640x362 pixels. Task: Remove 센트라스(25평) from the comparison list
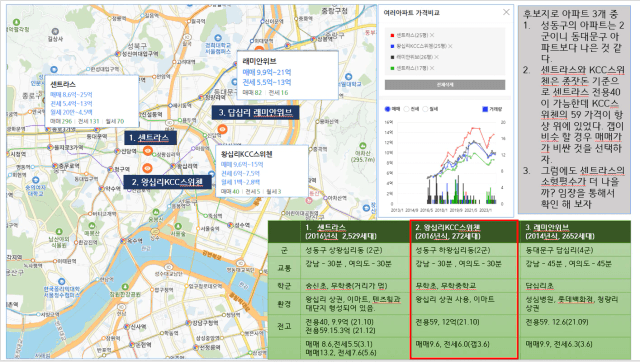[432, 35]
